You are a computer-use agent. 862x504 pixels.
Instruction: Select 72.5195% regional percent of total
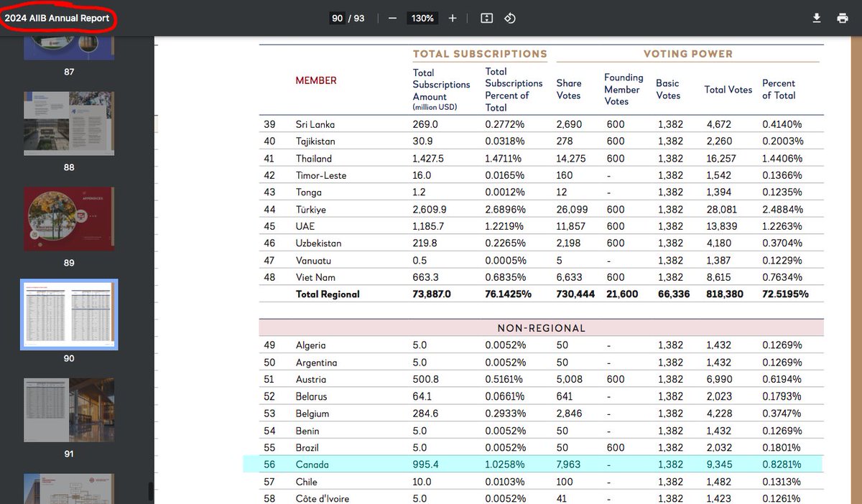[x=785, y=294]
